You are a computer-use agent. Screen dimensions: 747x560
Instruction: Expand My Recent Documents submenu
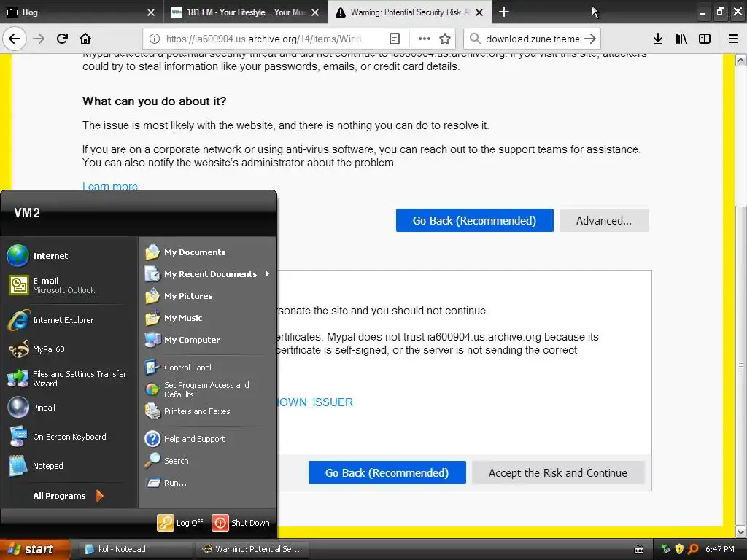coord(208,274)
